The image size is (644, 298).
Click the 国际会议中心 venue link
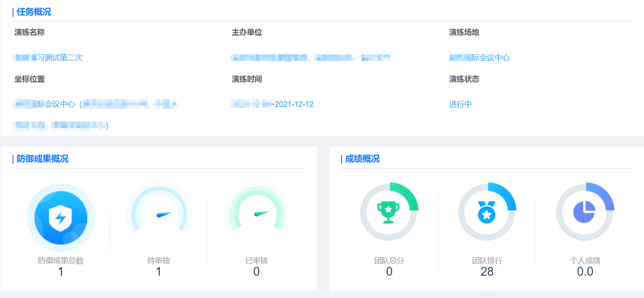coord(479,57)
